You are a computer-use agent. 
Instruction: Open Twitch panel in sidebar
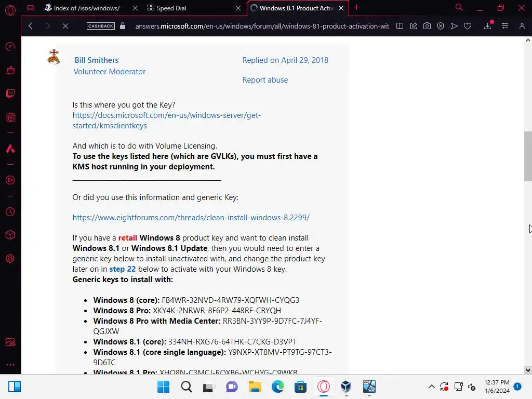pyautogui.click(x=10, y=94)
